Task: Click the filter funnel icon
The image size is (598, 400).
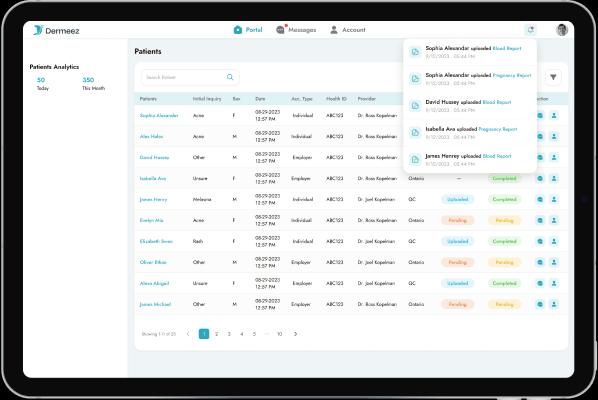Action: 553,77
